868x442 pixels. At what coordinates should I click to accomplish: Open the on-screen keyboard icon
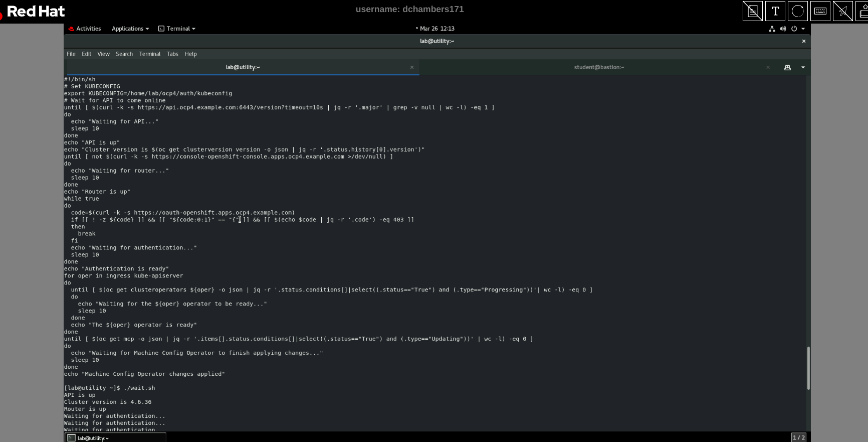click(820, 11)
